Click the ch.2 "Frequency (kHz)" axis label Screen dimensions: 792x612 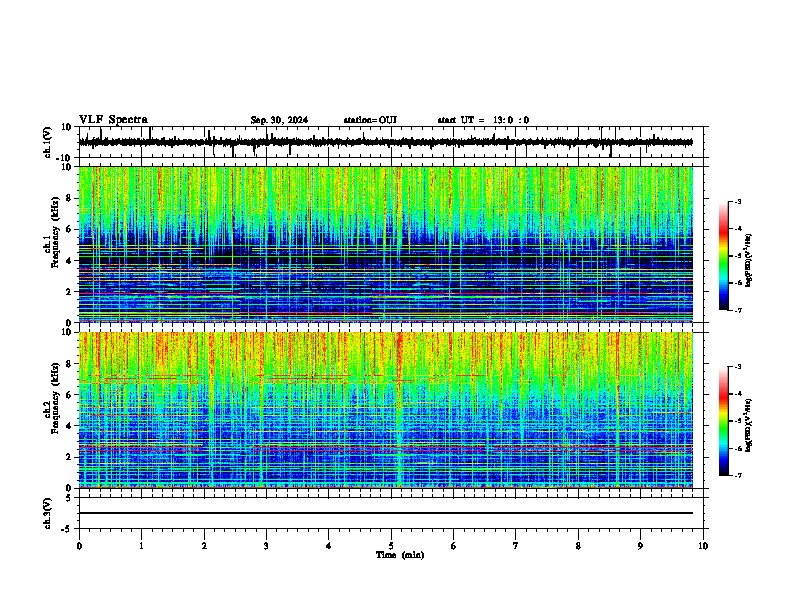click(55, 398)
